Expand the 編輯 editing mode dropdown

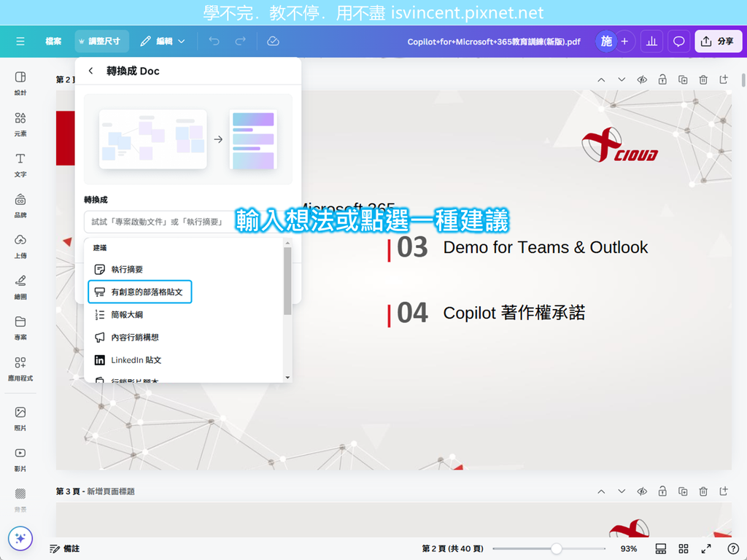pos(163,42)
